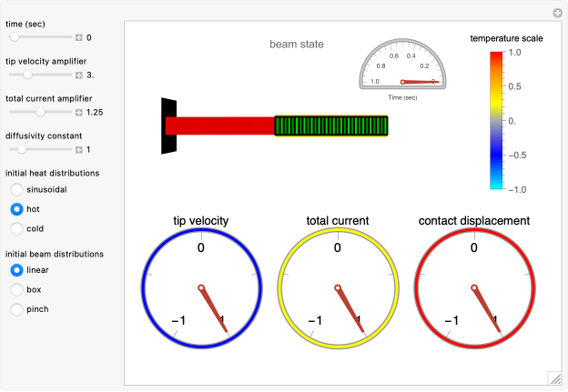Viewport: 568px width, 392px height.
Task: Click the tip velocity blue gauge
Action: 201,288
